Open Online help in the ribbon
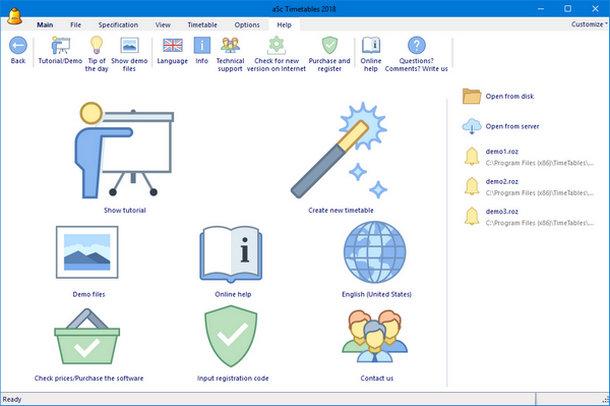Screen dimensions: 610x406 point(371,54)
